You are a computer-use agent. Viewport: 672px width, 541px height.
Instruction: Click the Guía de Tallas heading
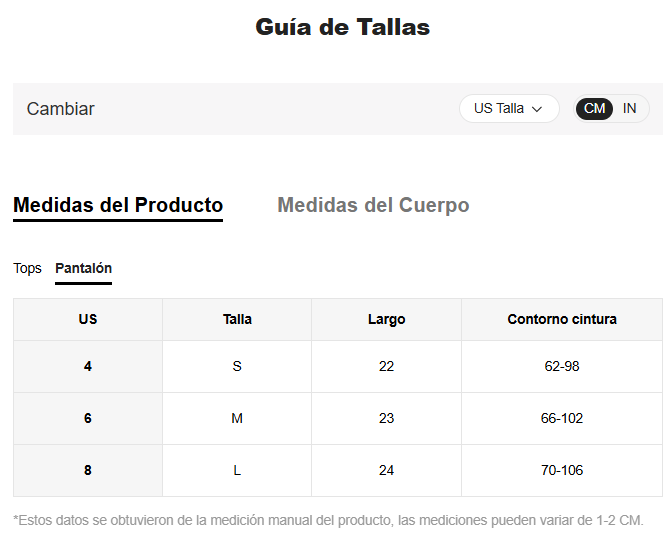point(343,27)
